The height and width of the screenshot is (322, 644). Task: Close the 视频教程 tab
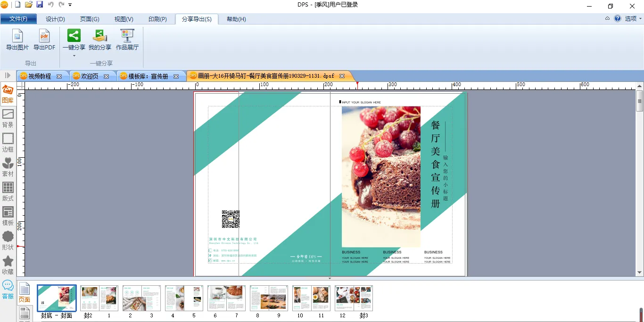(x=59, y=76)
